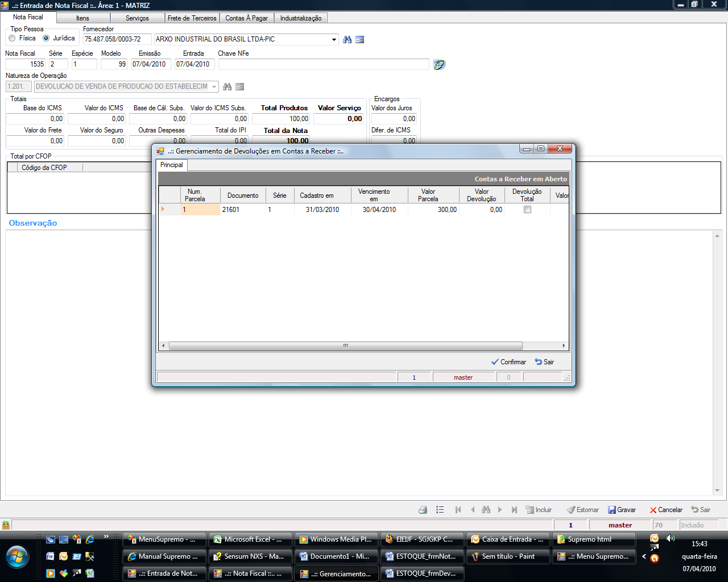Click scroll-down arrow of Observação scrollbar
Viewport: 728px width, 582px height.
[717, 490]
